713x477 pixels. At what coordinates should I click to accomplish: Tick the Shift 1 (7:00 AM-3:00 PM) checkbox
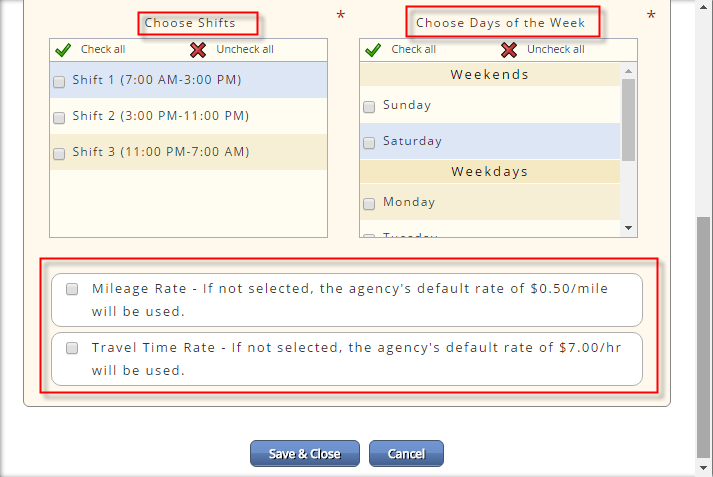tap(59, 82)
